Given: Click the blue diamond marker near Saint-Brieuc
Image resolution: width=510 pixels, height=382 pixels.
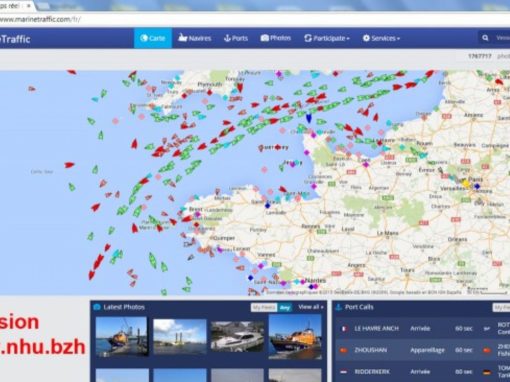Looking at the screenshot, I should (x=267, y=206).
